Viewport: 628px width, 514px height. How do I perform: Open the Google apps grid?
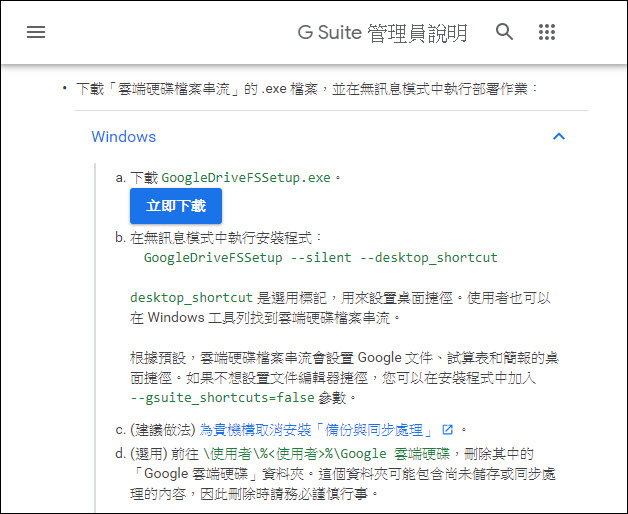pos(547,32)
